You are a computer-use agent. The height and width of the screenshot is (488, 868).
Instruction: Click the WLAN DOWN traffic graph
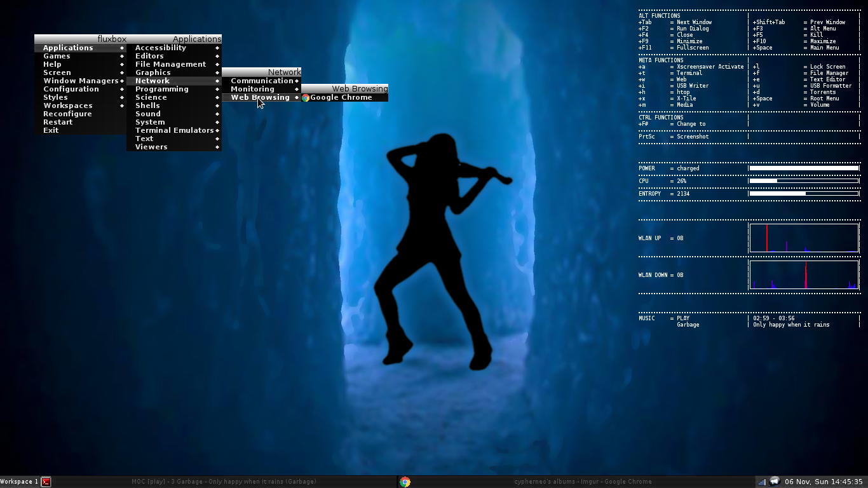(804, 275)
